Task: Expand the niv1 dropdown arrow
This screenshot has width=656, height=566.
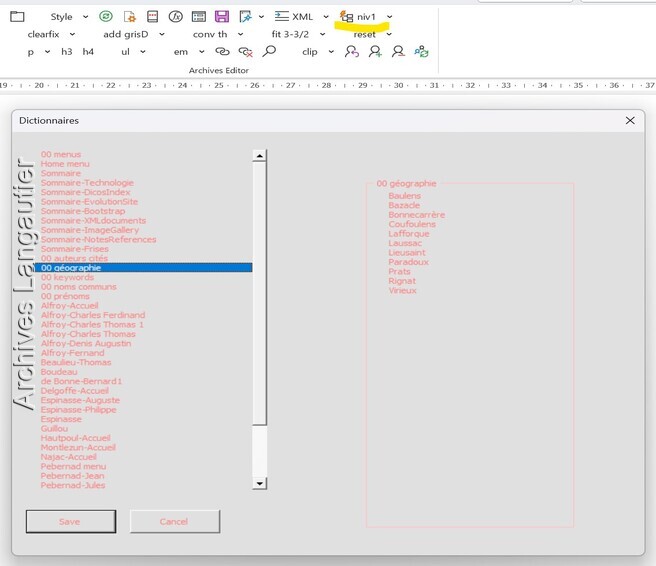Action: (390, 17)
